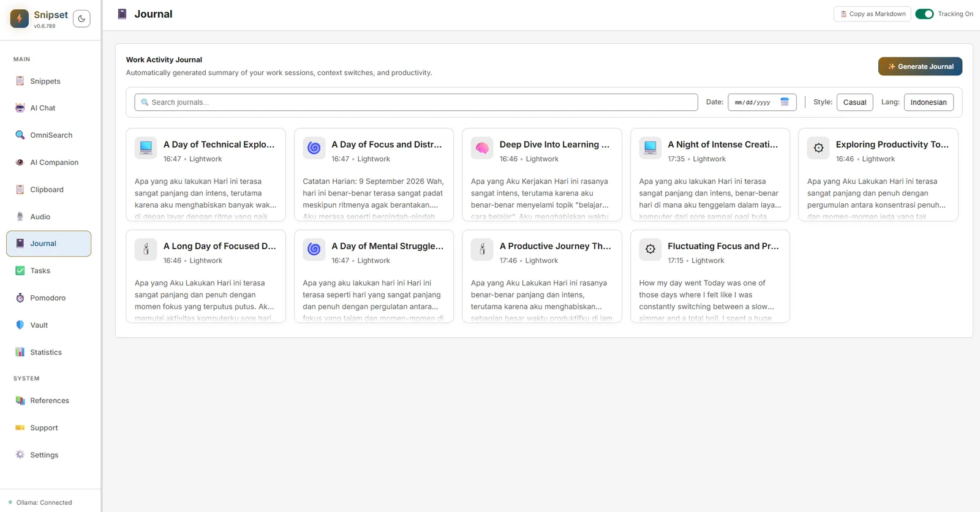
Task: Open A Night of Intense Creati... card
Action: pyautogui.click(x=710, y=175)
